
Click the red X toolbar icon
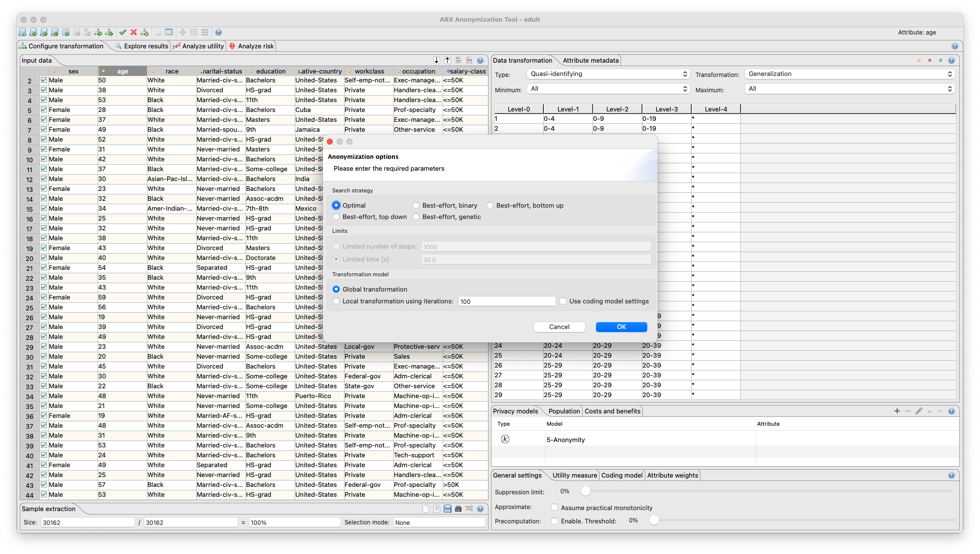pyautogui.click(x=134, y=33)
